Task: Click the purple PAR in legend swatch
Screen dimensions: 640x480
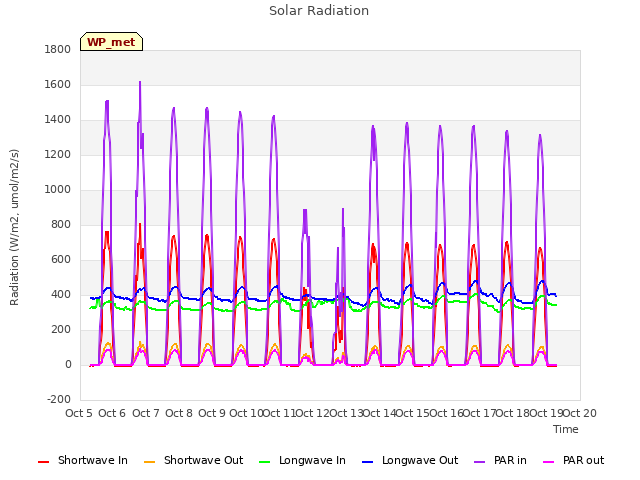Action: coord(480,462)
